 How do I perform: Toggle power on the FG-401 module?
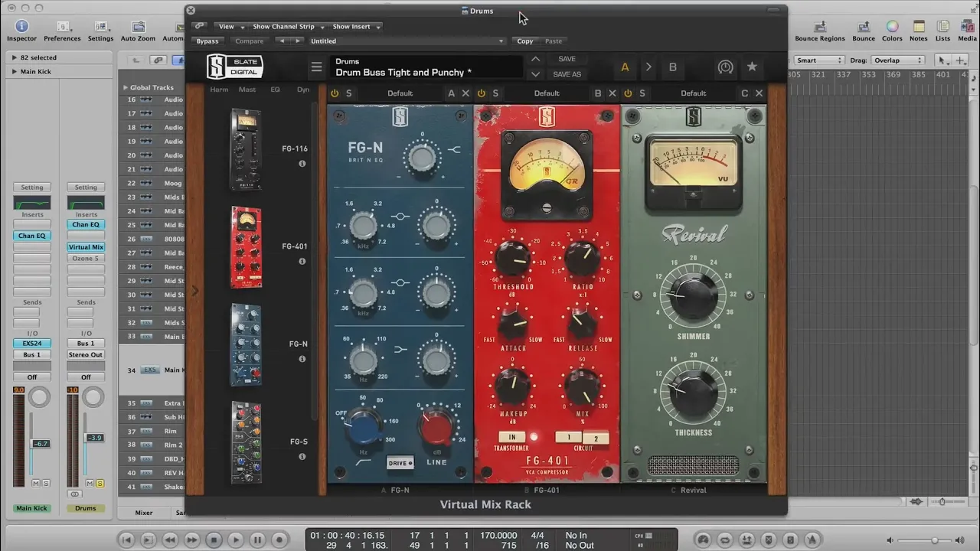tap(481, 93)
